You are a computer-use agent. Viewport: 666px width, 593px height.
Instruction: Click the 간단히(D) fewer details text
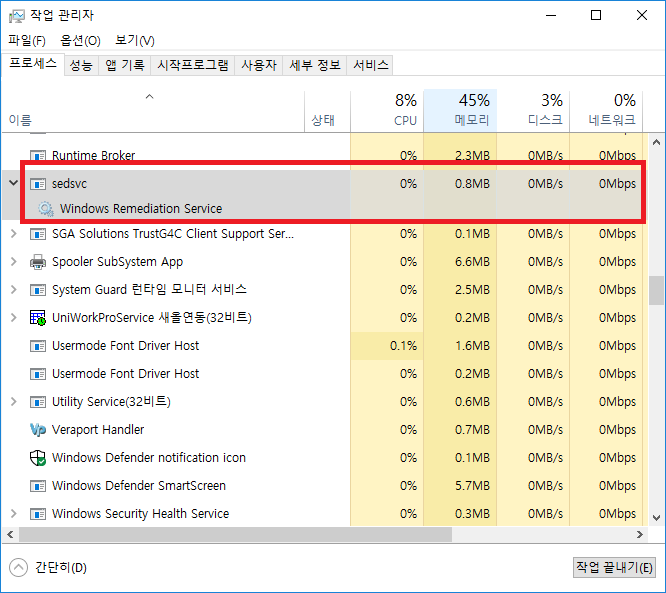tap(61, 568)
